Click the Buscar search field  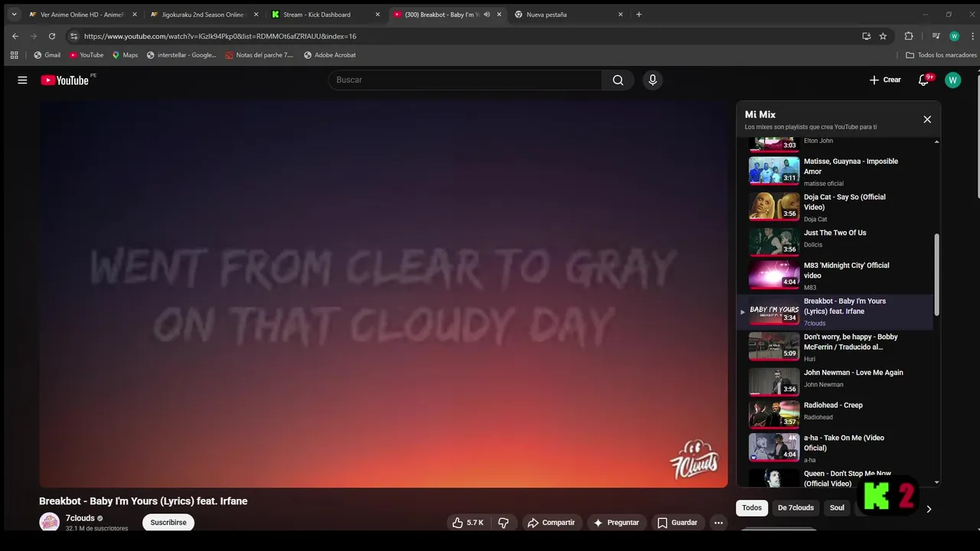(465, 80)
